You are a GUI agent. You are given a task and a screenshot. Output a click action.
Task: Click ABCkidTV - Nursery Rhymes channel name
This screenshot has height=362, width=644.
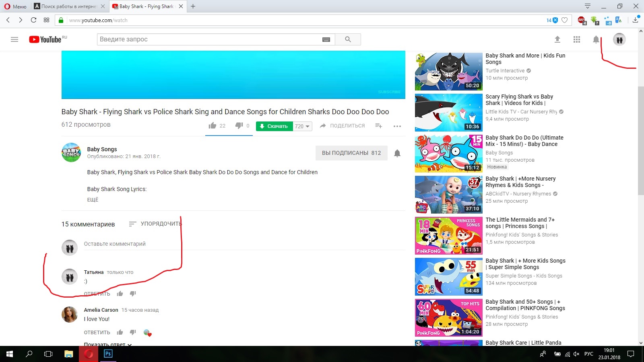point(518,194)
